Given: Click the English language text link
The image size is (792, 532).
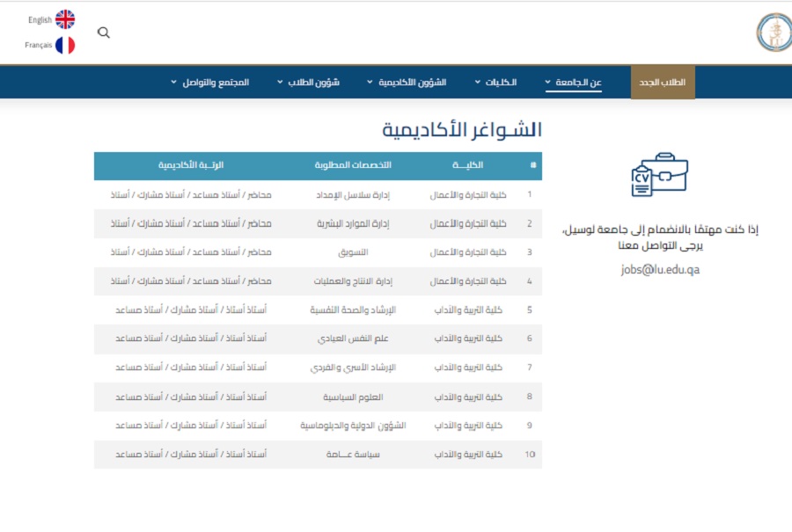Looking at the screenshot, I should (x=40, y=19).
